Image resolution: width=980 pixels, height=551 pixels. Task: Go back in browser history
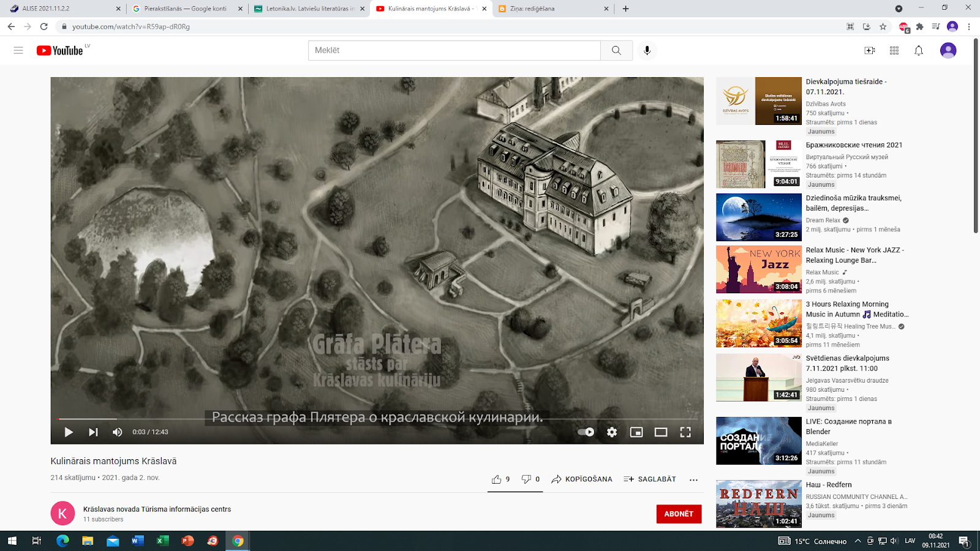pyautogui.click(x=11, y=26)
